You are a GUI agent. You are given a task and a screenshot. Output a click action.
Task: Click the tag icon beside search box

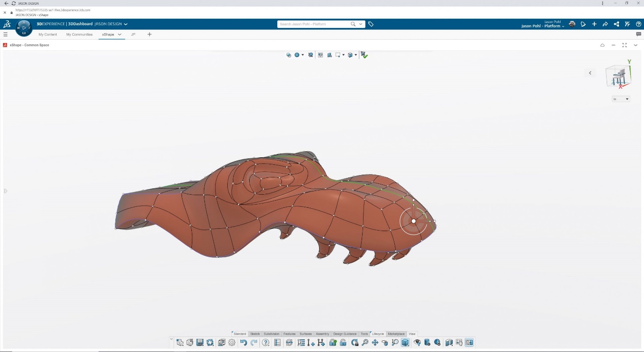coord(371,24)
